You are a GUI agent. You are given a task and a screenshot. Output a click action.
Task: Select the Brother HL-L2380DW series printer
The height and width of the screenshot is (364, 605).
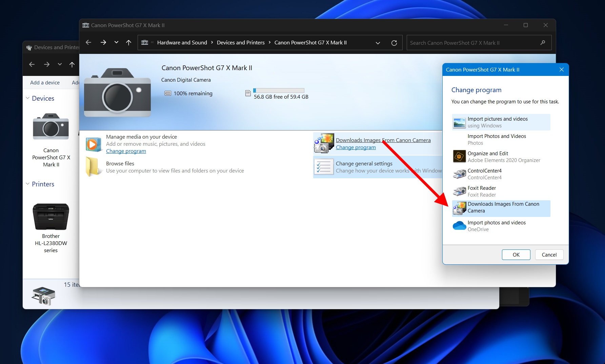click(x=51, y=228)
